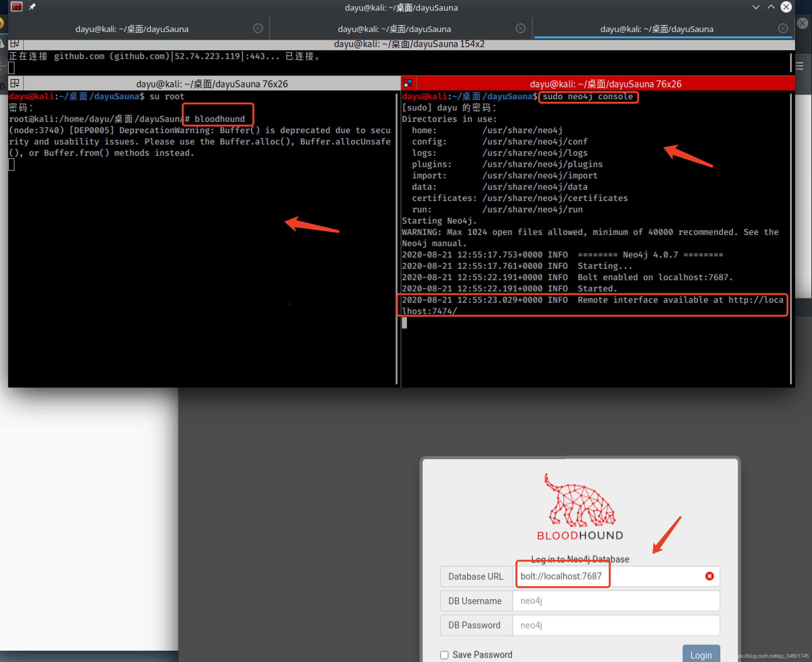Open the hamburger menu behind the terminal window

coord(799,66)
